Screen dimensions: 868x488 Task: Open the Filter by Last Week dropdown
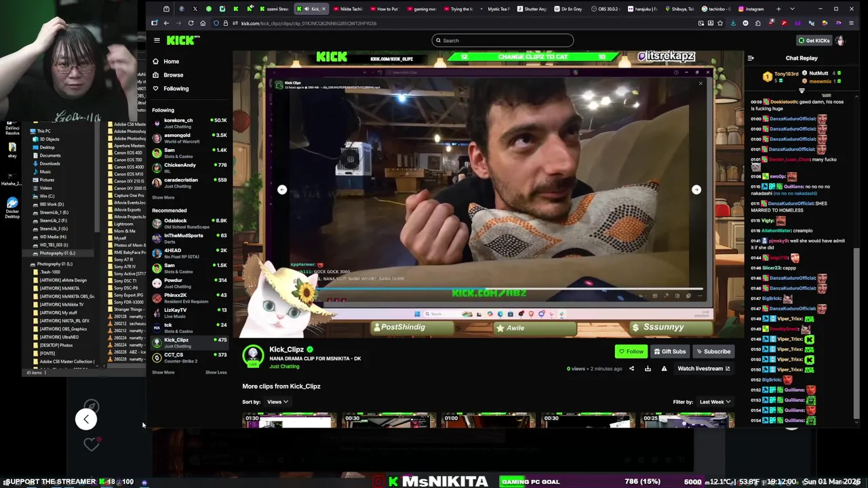point(715,402)
